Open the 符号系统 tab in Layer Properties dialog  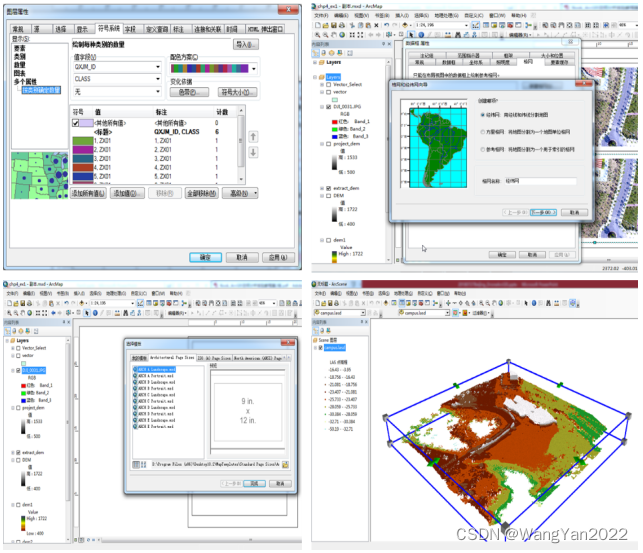109,28
